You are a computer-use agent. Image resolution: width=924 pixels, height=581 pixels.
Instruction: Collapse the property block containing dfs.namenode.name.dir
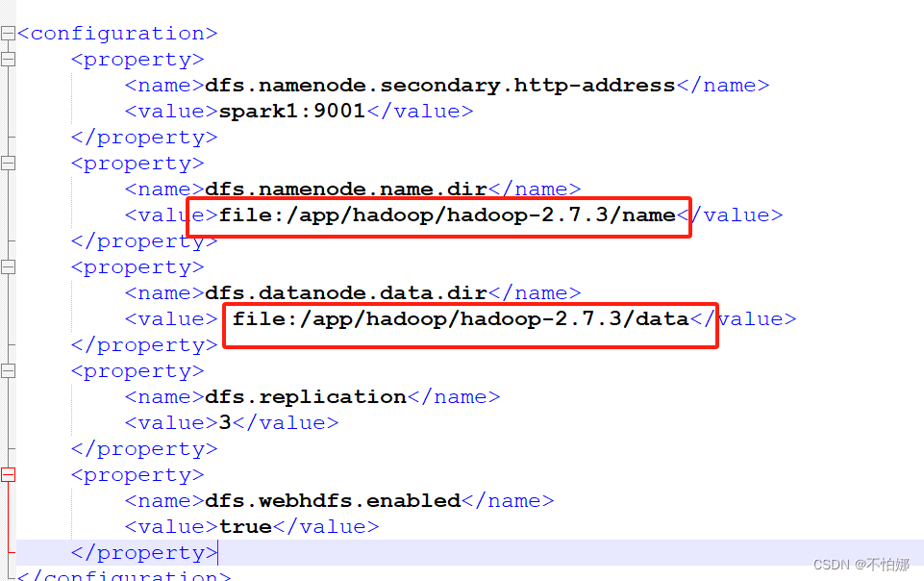[x=8, y=164]
